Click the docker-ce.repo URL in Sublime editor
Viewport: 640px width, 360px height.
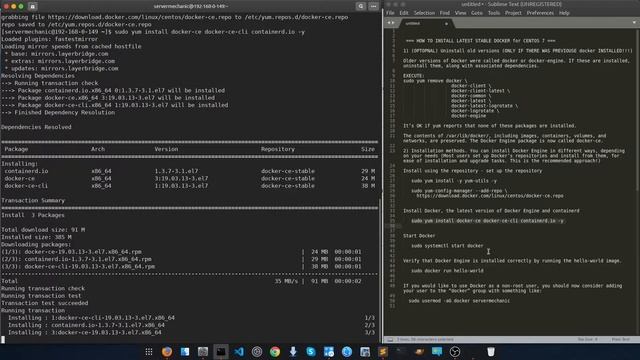coord(490,196)
